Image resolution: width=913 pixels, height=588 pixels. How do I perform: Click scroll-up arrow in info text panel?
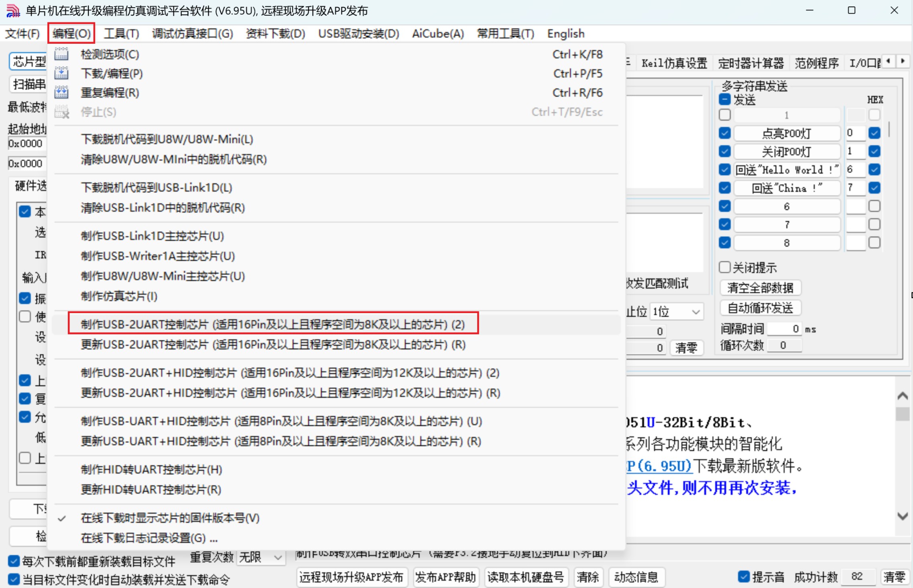903,397
